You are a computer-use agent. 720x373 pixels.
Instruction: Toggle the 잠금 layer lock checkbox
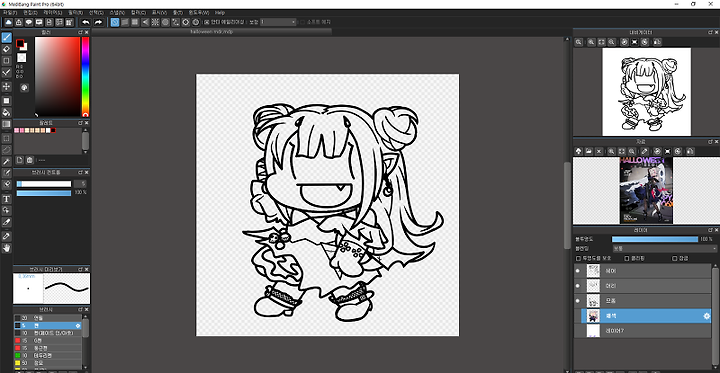675,259
